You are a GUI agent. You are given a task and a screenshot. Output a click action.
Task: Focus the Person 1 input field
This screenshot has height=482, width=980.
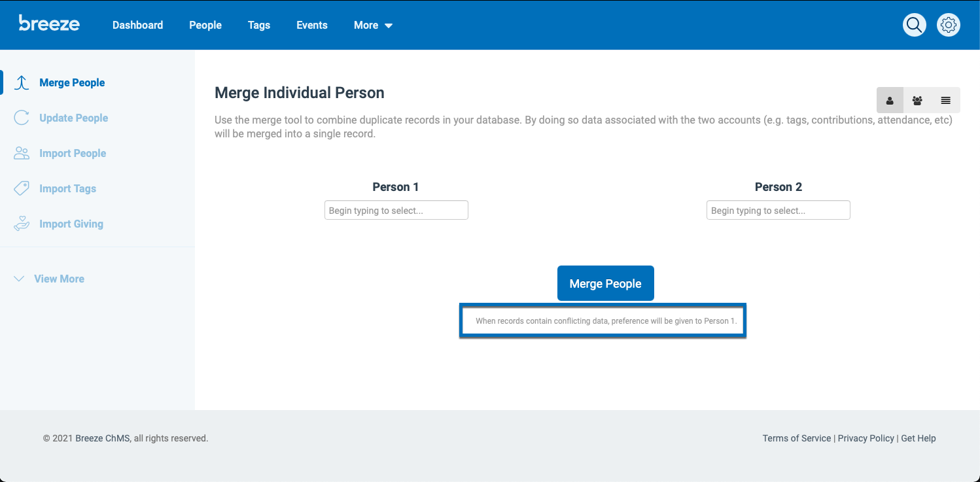click(396, 211)
